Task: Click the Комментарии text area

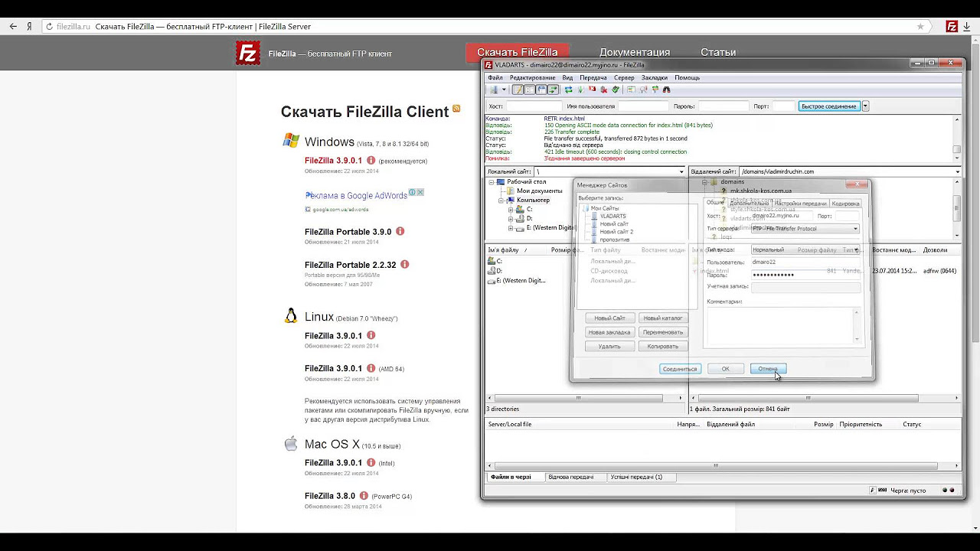Action: (x=785, y=326)
